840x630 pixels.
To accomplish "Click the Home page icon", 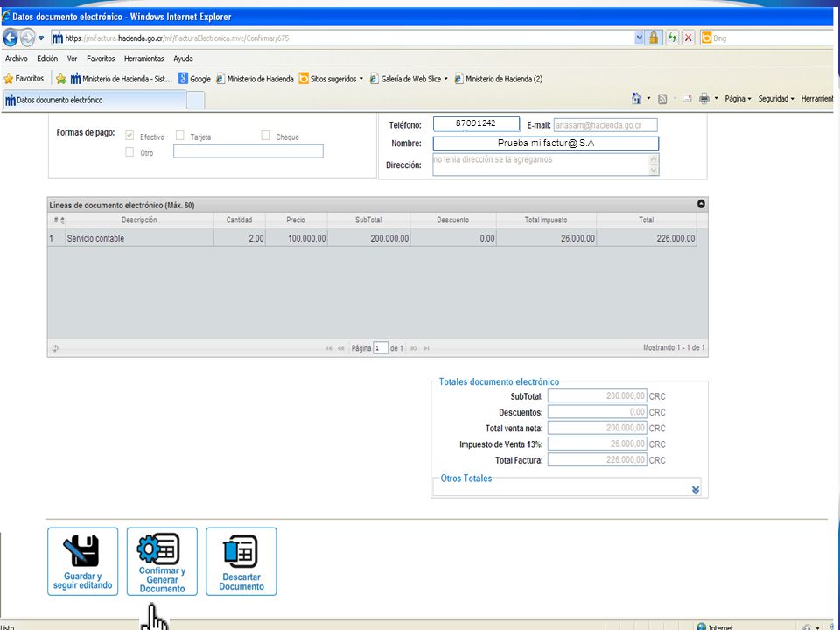I will [636, 99].
